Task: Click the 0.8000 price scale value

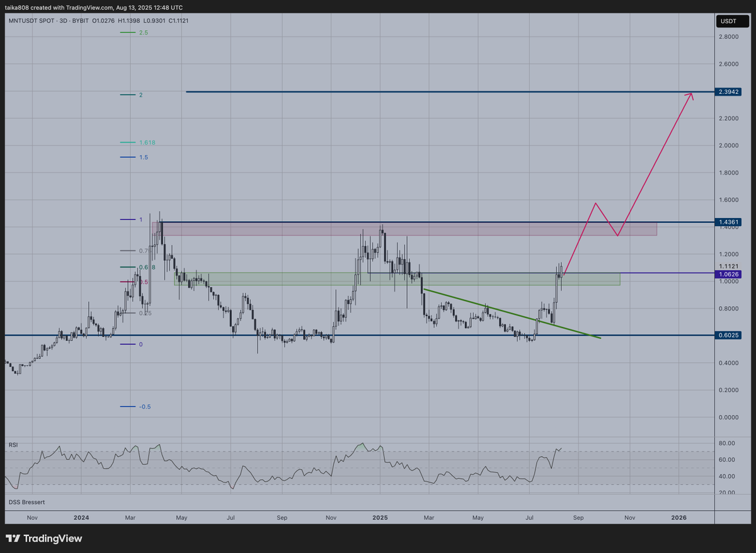Action: tap(728, 309)
